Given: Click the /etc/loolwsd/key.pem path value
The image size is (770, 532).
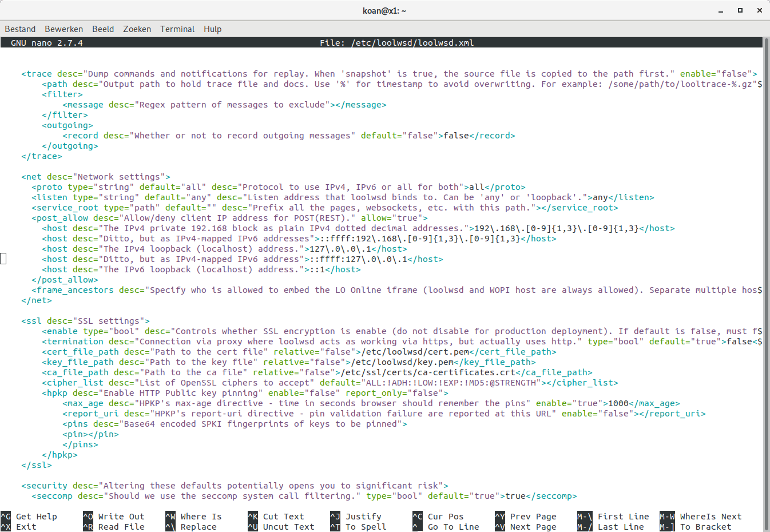Looking at the screenshot, I should (x=402, y=362).
